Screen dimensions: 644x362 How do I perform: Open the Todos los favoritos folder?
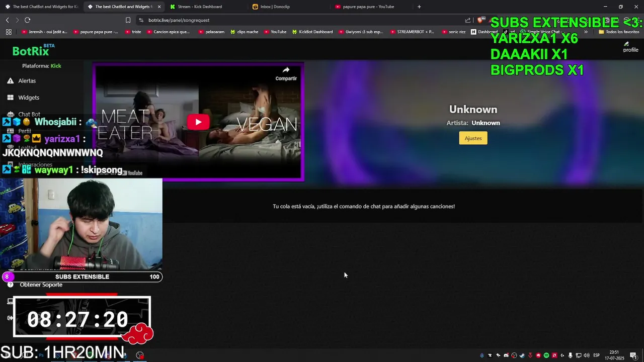(619, 32)
